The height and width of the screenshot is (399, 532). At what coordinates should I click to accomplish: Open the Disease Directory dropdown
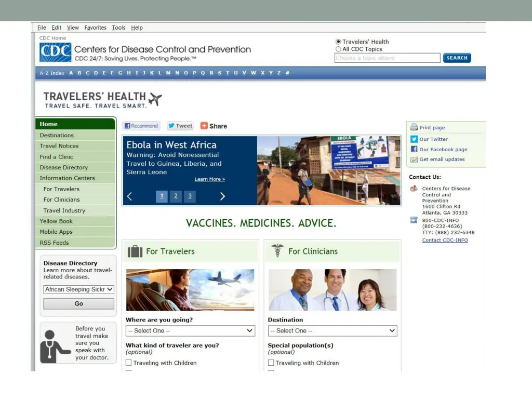pyautogui.click(x=79, y=289)
